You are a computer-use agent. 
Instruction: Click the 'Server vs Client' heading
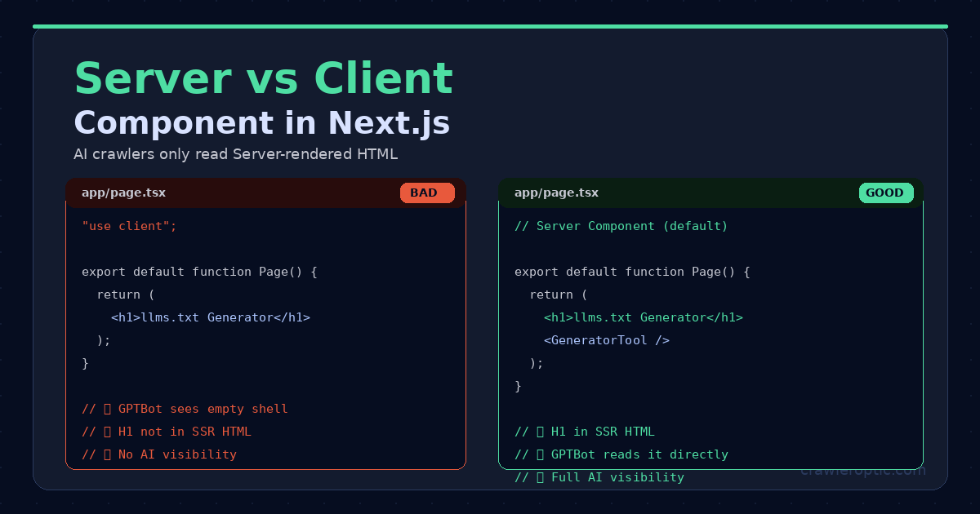click(263, 78)
